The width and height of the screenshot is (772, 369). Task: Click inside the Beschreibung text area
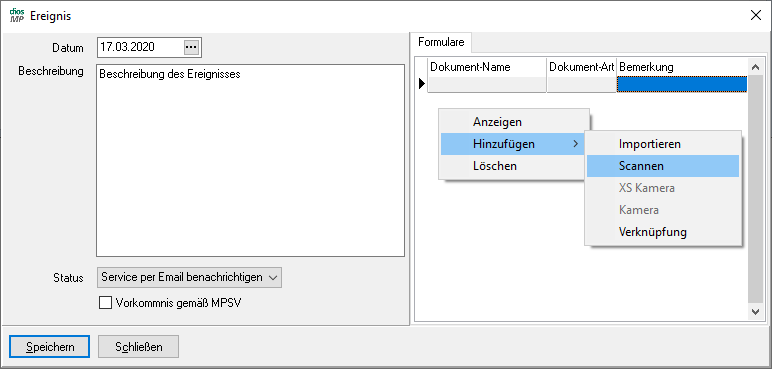[250, 160]
